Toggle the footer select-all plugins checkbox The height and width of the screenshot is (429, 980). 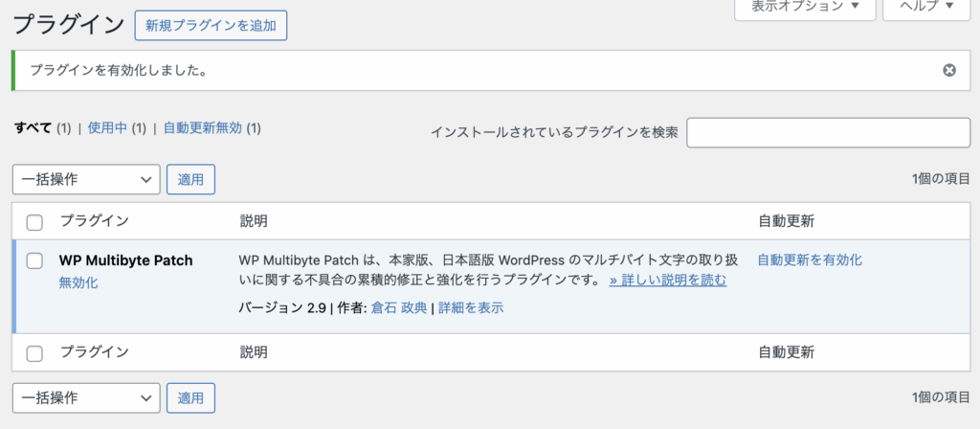point(34,353)
